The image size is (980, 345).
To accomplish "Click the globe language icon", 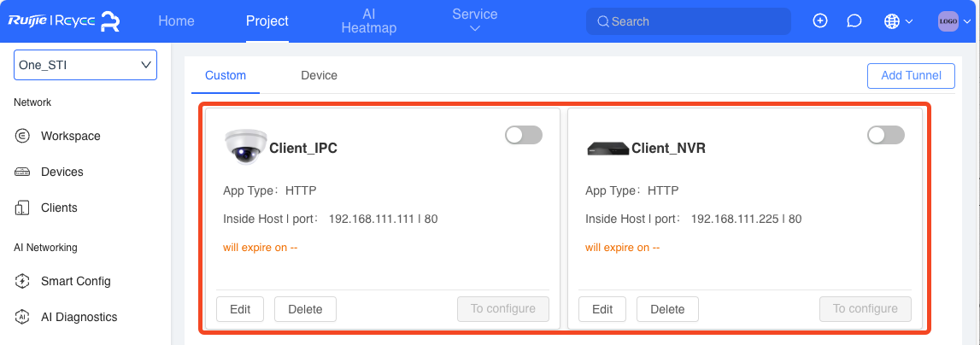I will [x=892, y=21].
